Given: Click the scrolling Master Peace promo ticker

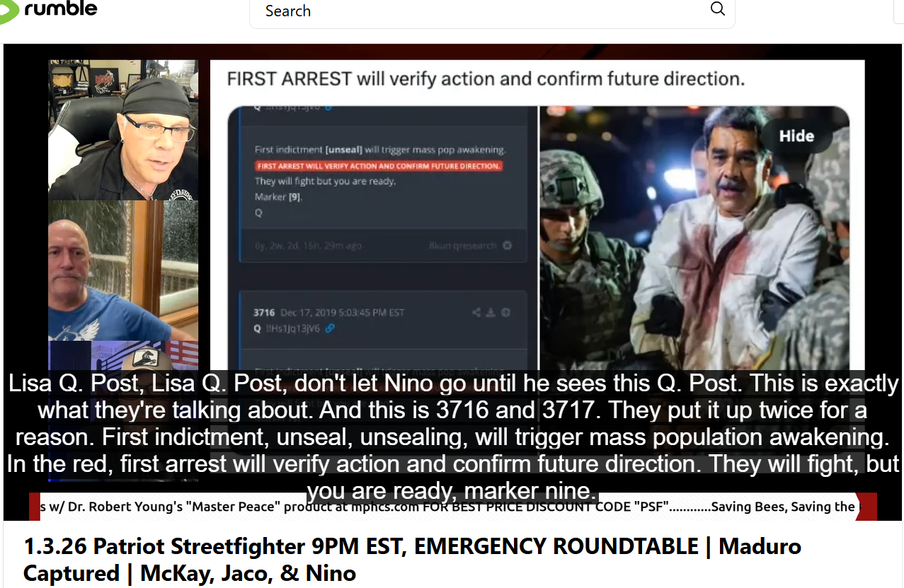Looking at the screenshot, I should click(x=453, y=507).
